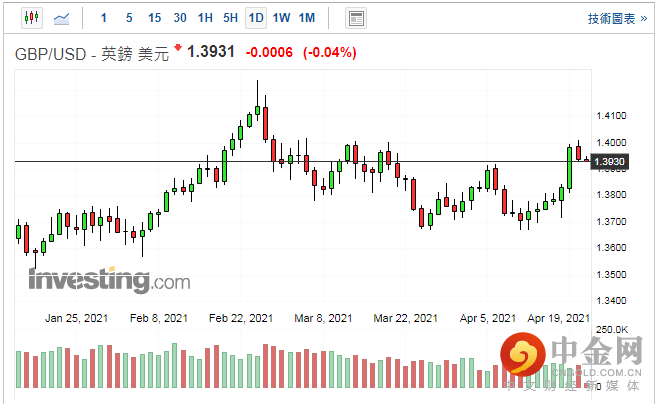This screenshot has height=404, width=657.
Task: Change chart to 1W interval
Action: coord(282,18)
